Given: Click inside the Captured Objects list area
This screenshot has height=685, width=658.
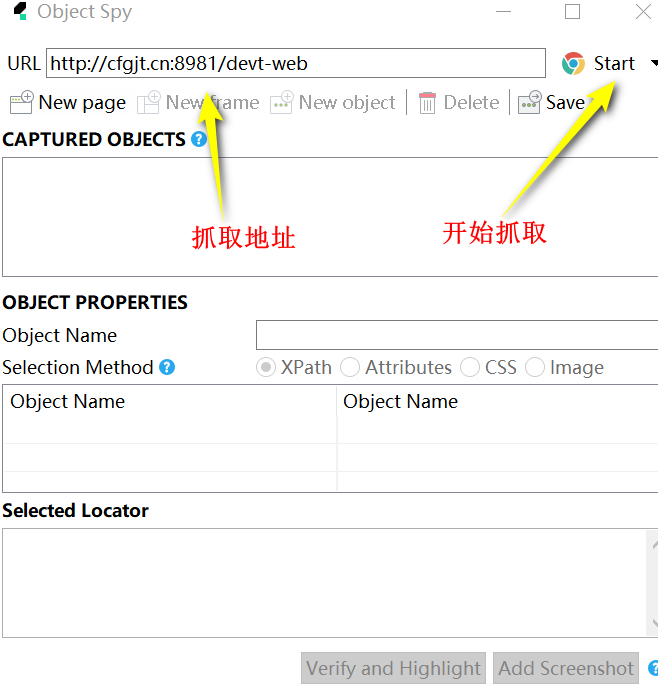Looking at the screenshot, I should click(330, 217).
